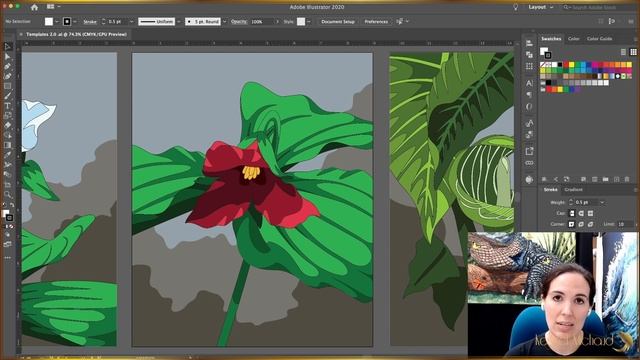Screen dimensions: 640x360
Task: Switch to the Swatches tab
Action: point(551,39)
